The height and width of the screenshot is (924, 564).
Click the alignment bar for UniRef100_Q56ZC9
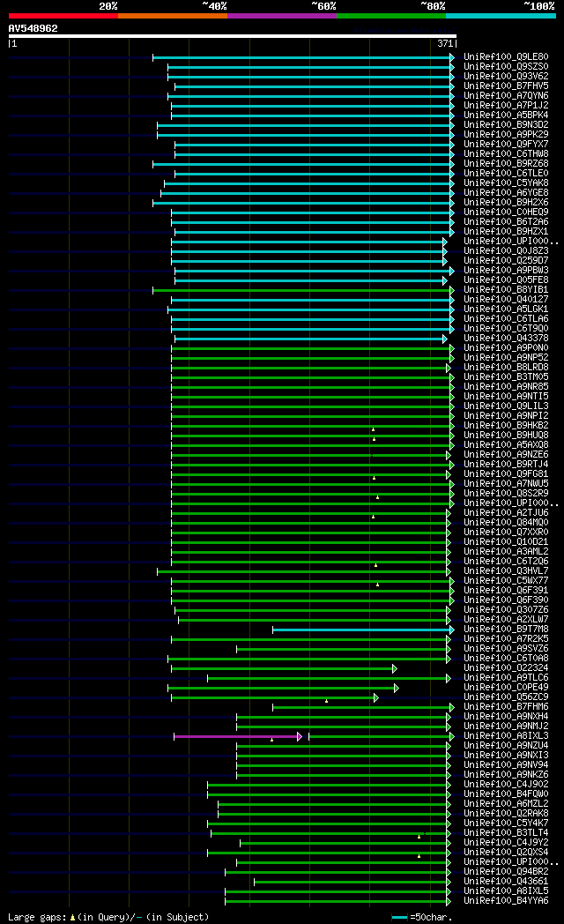[274, 697]
